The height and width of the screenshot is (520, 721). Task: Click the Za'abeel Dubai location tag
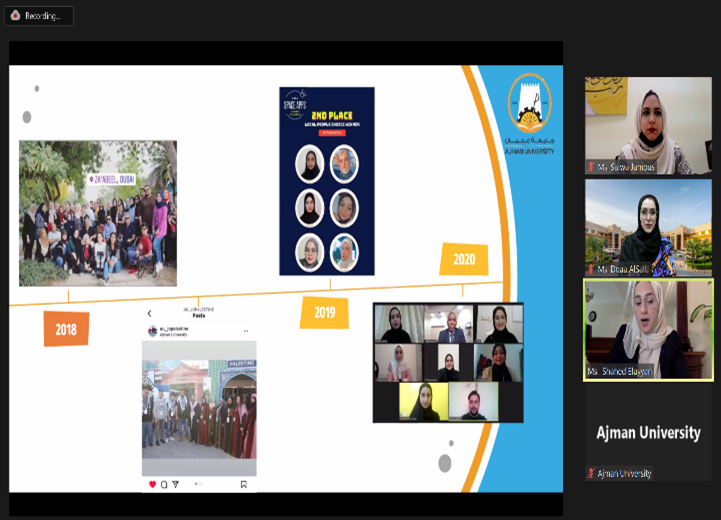111,179
